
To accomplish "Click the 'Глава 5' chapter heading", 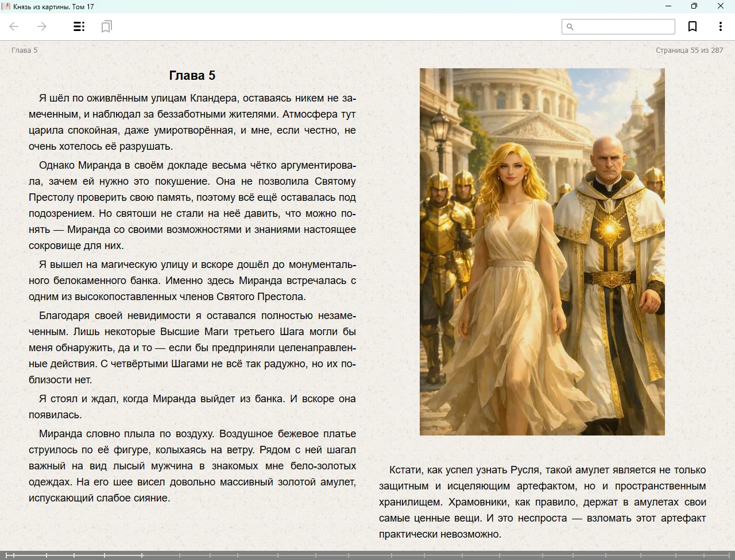I will pyautogui.click(x=192, y=75).
